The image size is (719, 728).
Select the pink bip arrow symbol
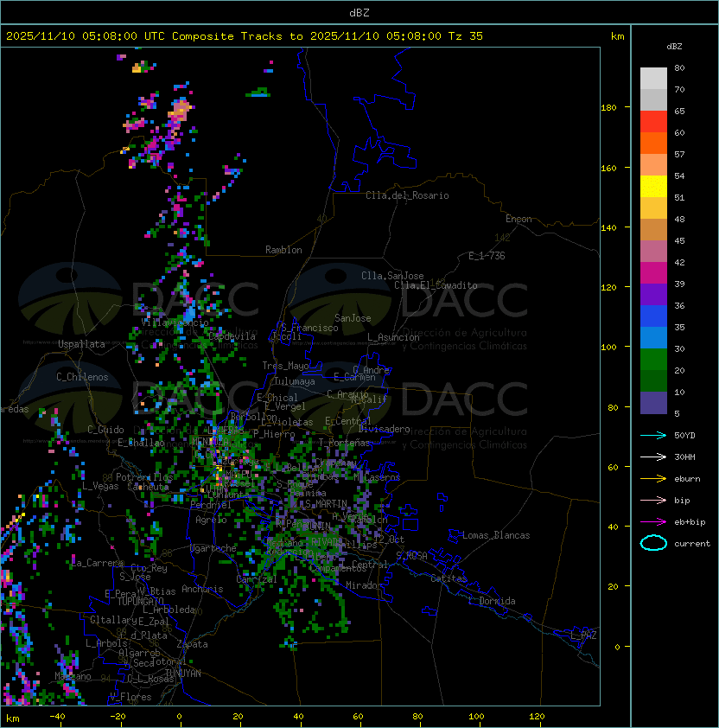point(653,500)
